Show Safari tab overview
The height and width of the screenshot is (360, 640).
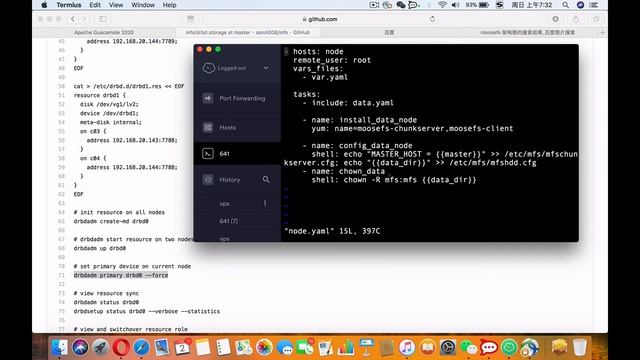pyautogui.click(x=596, y=19)
